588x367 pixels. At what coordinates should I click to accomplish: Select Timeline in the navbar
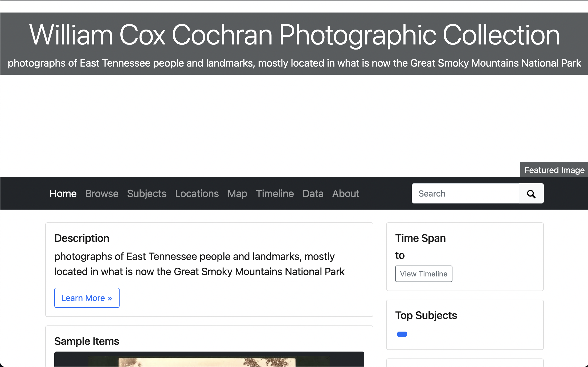(x=275, y=194)
